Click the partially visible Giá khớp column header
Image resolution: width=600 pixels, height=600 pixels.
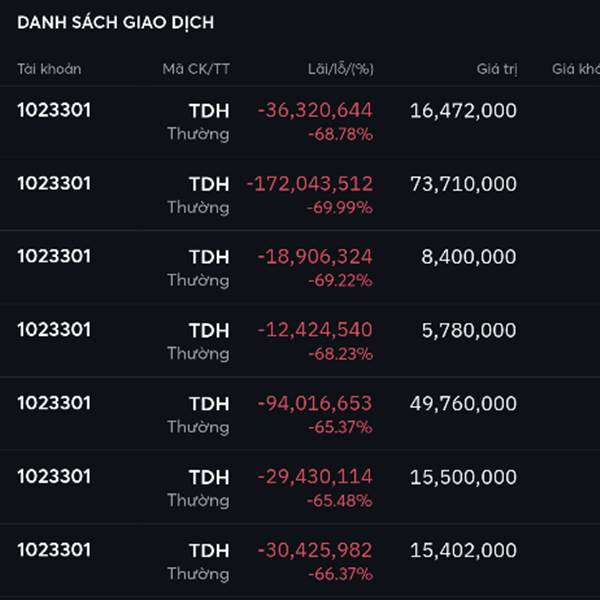coord(576,69)
